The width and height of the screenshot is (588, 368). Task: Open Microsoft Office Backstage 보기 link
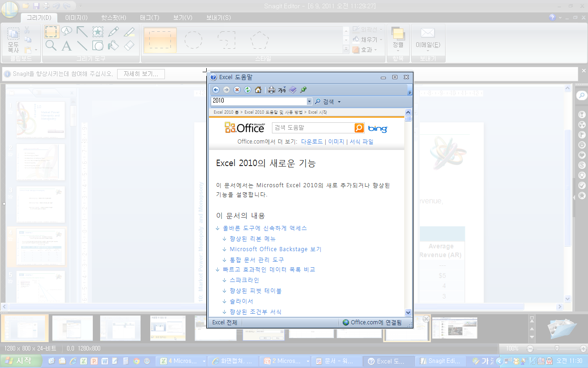(276, 249)
